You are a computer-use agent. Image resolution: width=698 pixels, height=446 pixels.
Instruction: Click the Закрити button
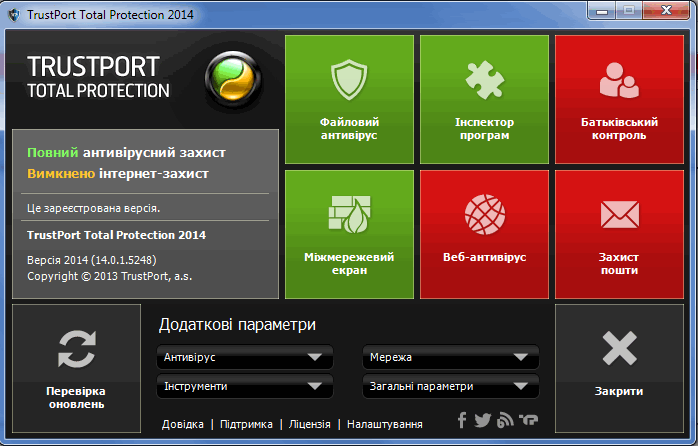click(x=619, y=368)
